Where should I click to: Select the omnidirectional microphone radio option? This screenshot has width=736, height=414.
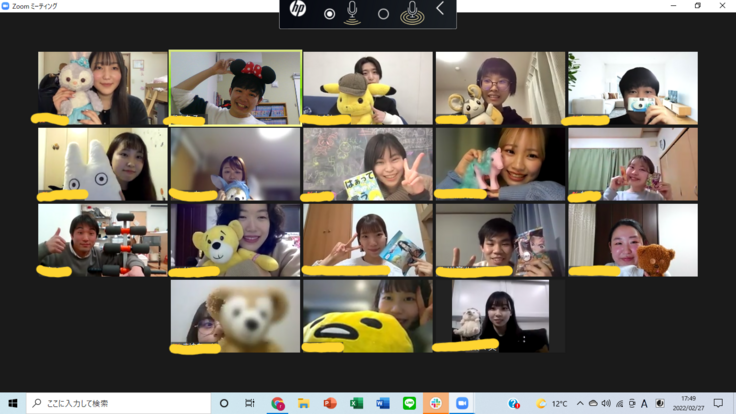(383, 14)
